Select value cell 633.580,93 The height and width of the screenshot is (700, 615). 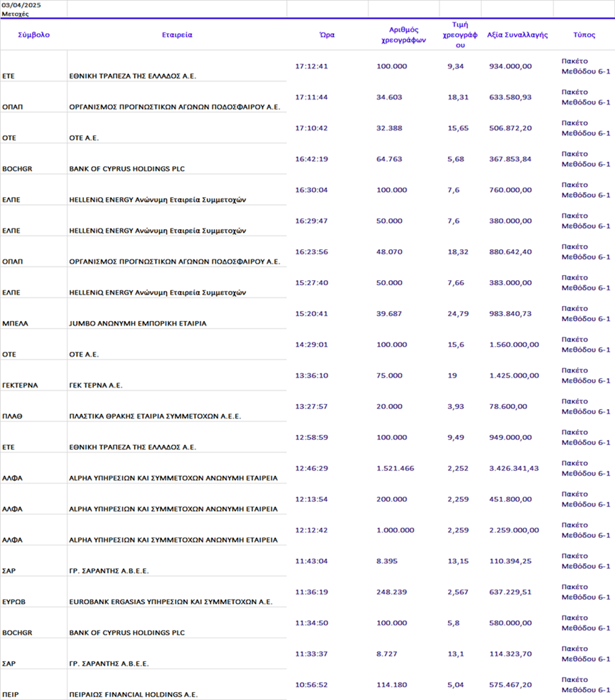(510, 97)
